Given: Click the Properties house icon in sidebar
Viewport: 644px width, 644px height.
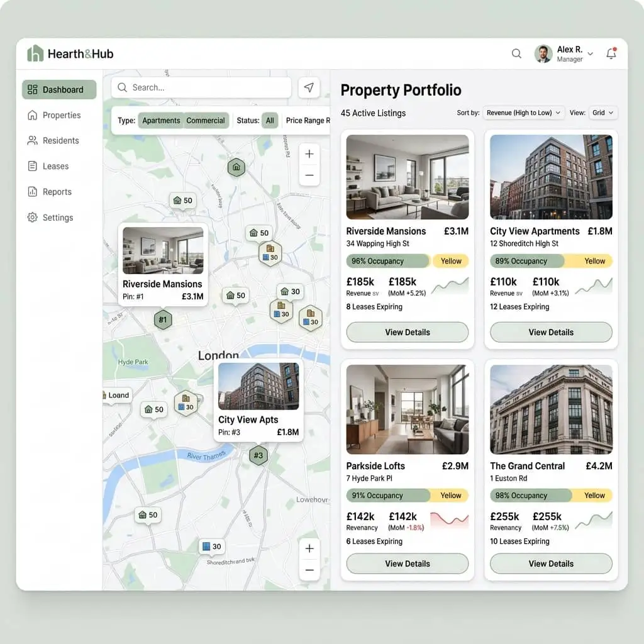Looking at the screenshot, I should 33,115.
